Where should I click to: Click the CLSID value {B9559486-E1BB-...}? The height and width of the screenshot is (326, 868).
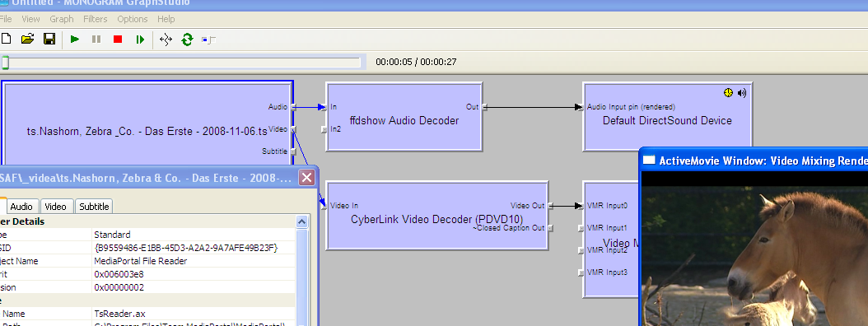(186, 248)
